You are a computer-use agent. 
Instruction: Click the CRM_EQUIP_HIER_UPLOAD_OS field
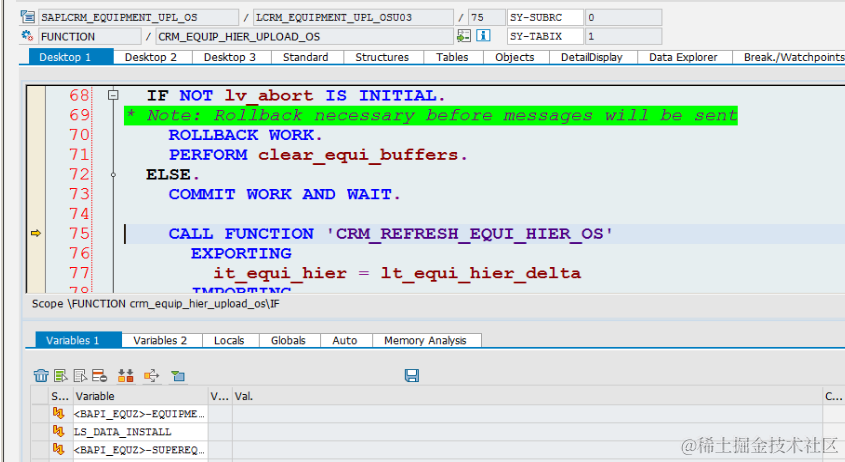pos(304,37)
